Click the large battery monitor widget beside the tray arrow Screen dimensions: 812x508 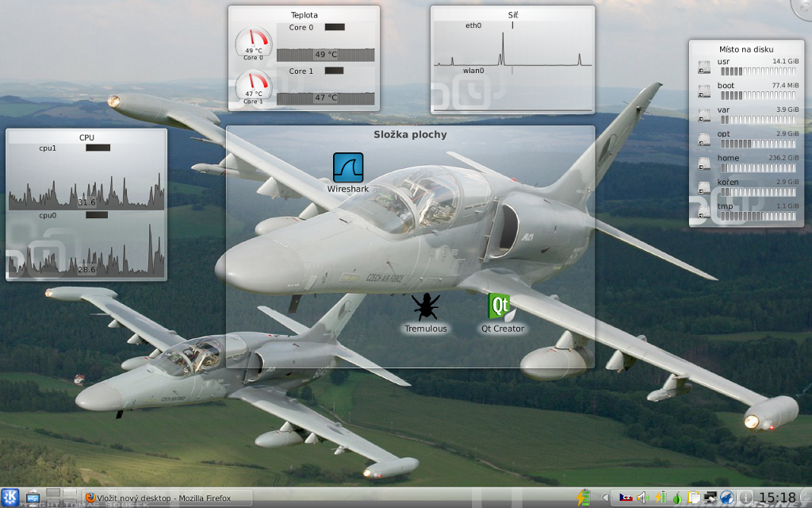(x=584, y=498)
